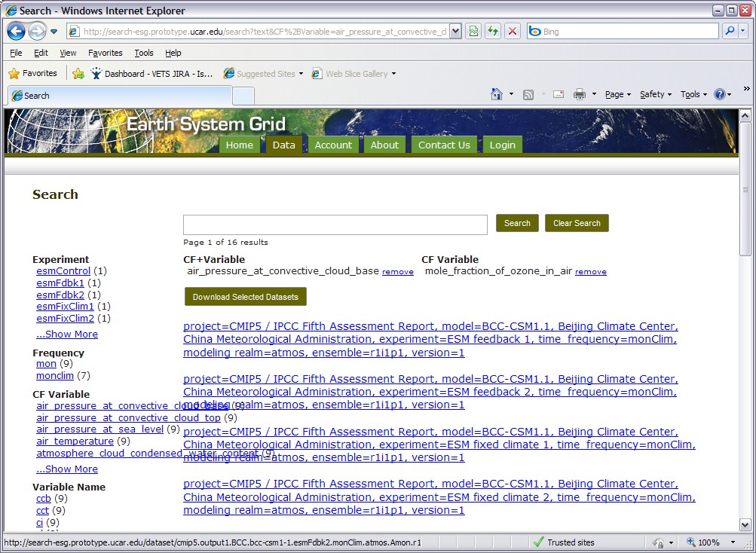Expand the address bar URL dropdown
The height and width of the screenshot is (553, 756).
pyautogui.click(x=455, y=32)
